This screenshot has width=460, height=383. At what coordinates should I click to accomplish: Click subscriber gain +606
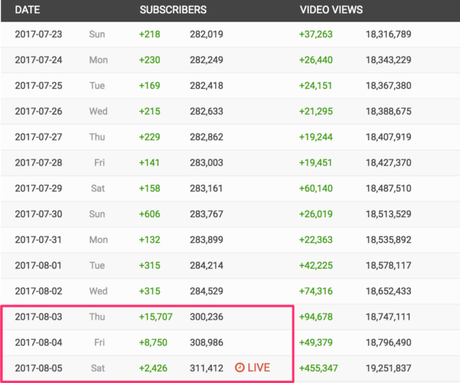(150, 214)
